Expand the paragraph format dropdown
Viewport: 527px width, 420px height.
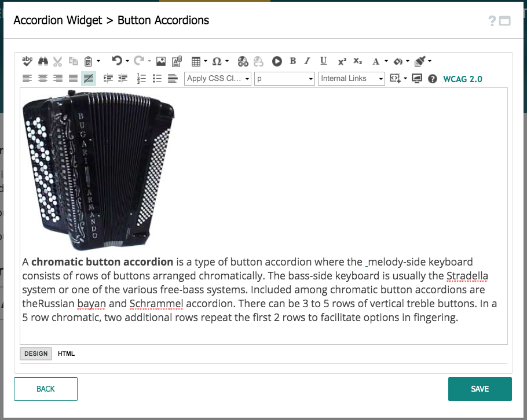click(x=284, y=79)
